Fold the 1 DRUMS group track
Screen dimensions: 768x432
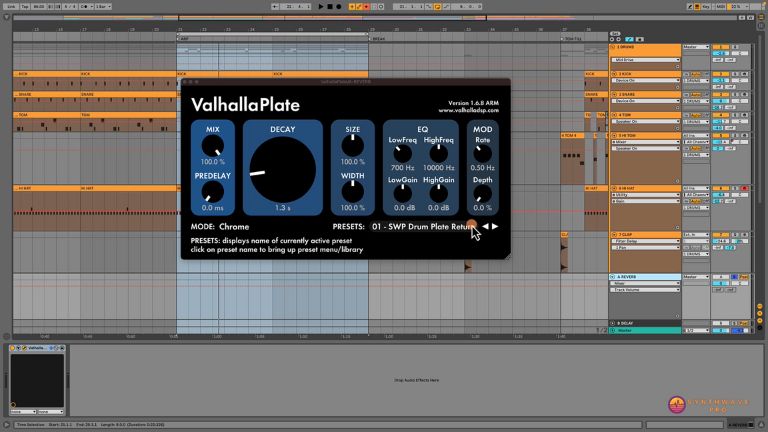click(613, 47)
